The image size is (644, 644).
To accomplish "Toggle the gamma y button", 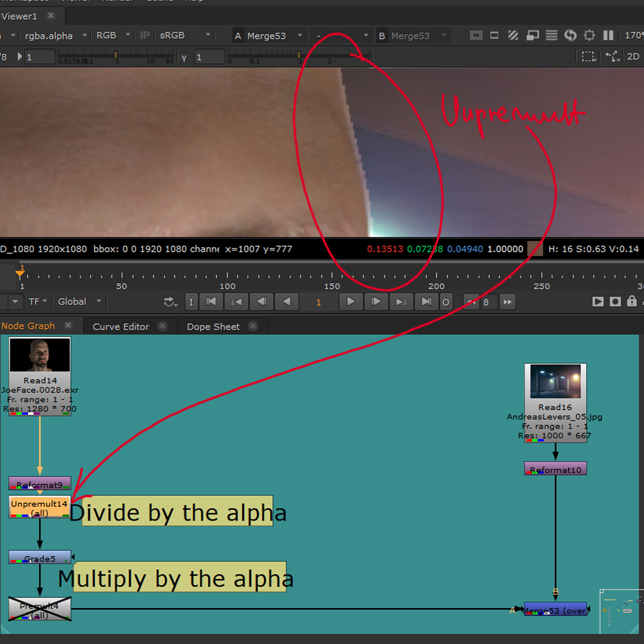I will tap(184, 57).
